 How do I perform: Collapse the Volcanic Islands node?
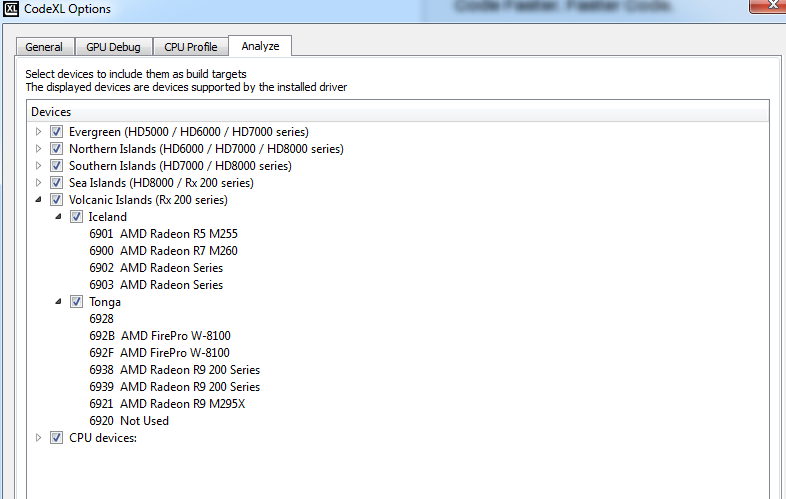point(38,200)
